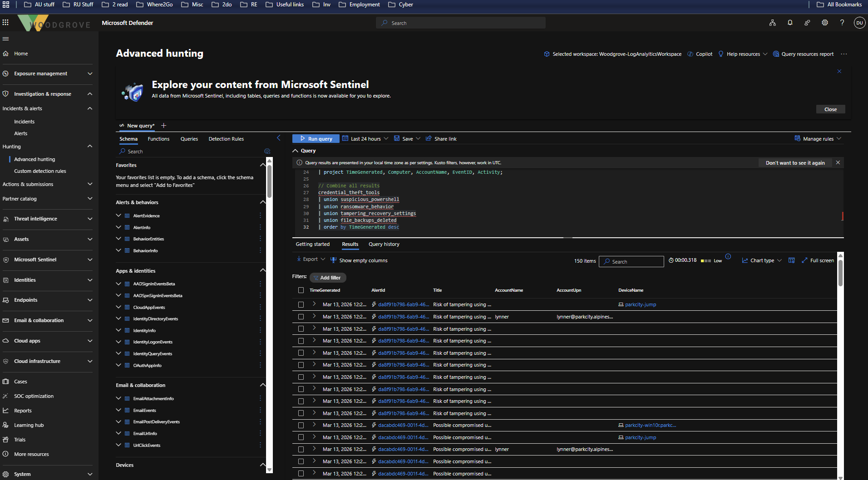Add a new query tab with plus icon

[164, 126]
